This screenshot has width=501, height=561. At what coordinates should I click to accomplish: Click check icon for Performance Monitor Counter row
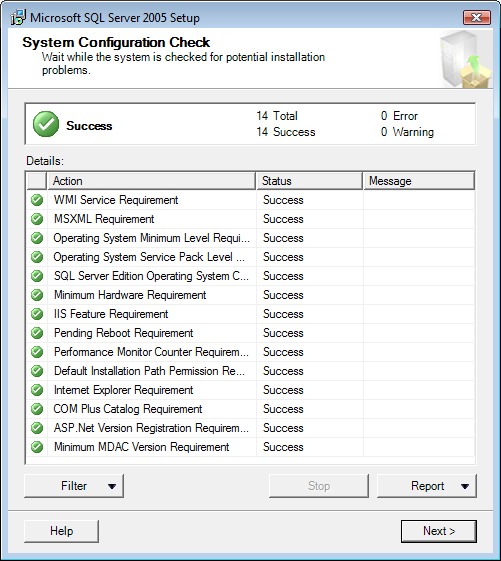37,352
